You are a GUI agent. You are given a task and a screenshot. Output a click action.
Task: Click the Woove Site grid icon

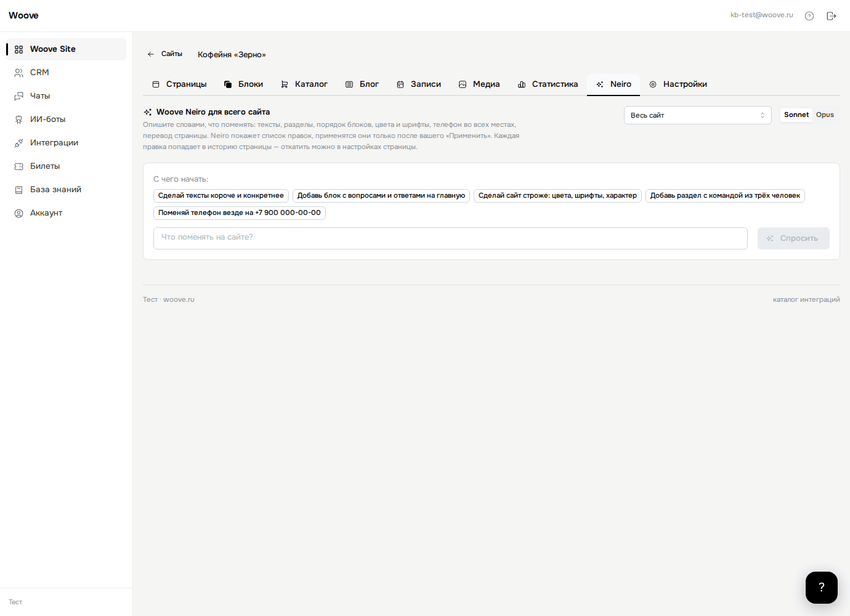coord(18,49)
